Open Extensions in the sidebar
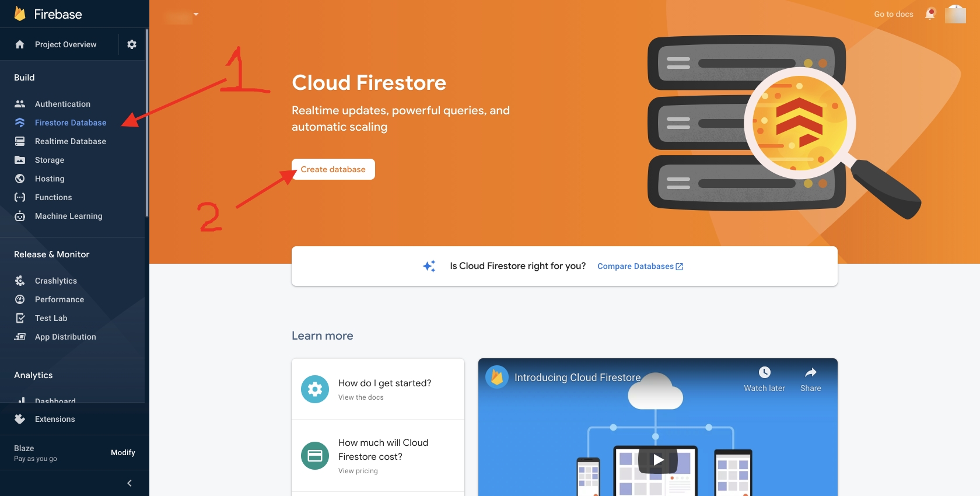 coord(55,419)
